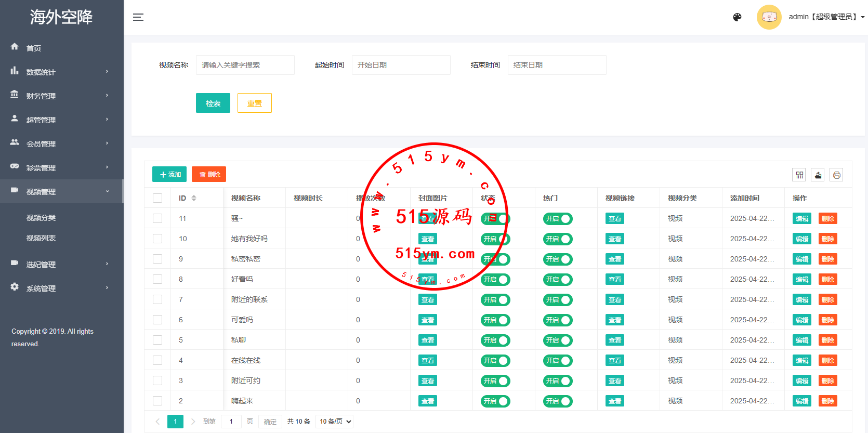
Task: Focus the 开始日期 start date field
Action: coord(401,65)
